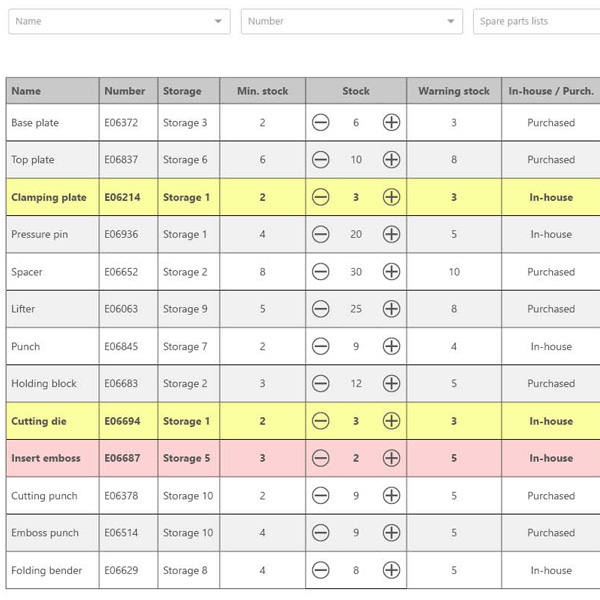Select the Emboss punch name cell
The width and height of the screenshot is (600, 600).
tap(52, 533)
